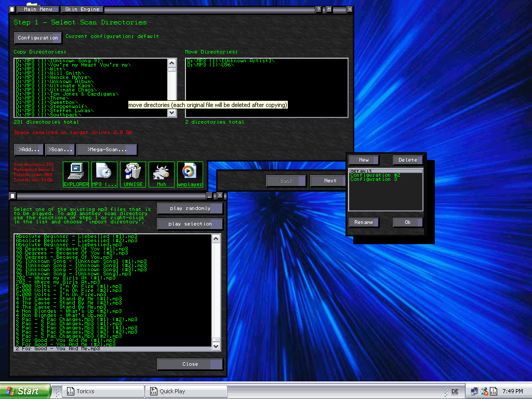Open the >Mega-Scan... option
Viewport: 532px width, 399px height.
click(107, 150)
